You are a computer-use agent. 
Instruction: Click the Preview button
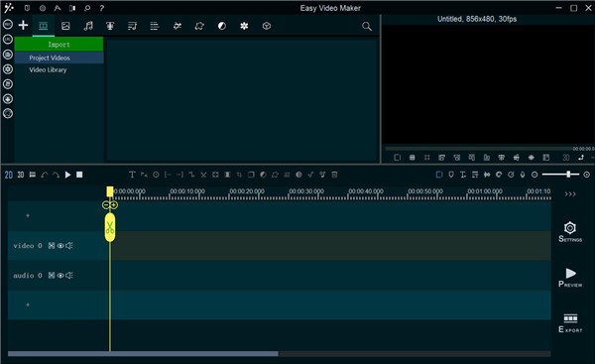pos(570,278)
